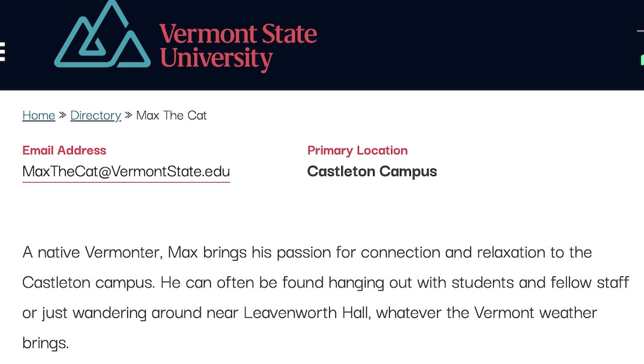Screen dimensions: 644x364
Task: Click the final word "brings." in the bio
Action: tap(45, 343)
